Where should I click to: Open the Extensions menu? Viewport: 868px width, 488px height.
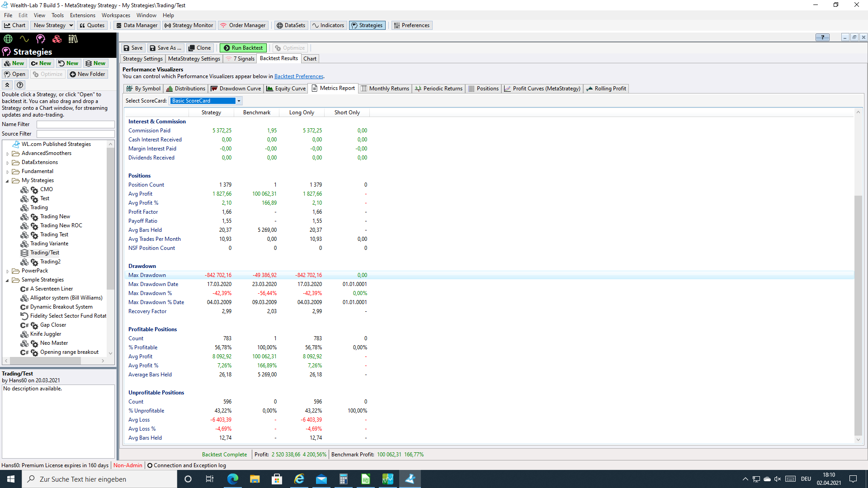click(x=83, y=15)
